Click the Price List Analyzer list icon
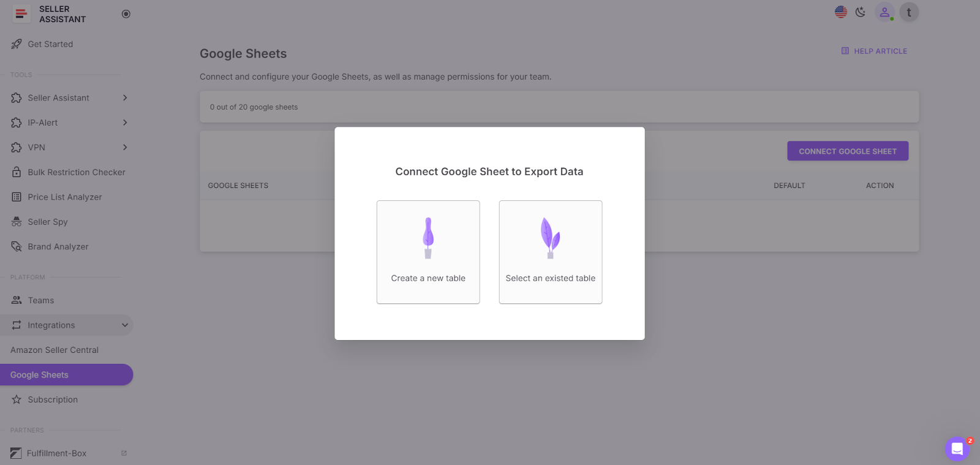This screenshot has width=980, height=465. [17, 197]
